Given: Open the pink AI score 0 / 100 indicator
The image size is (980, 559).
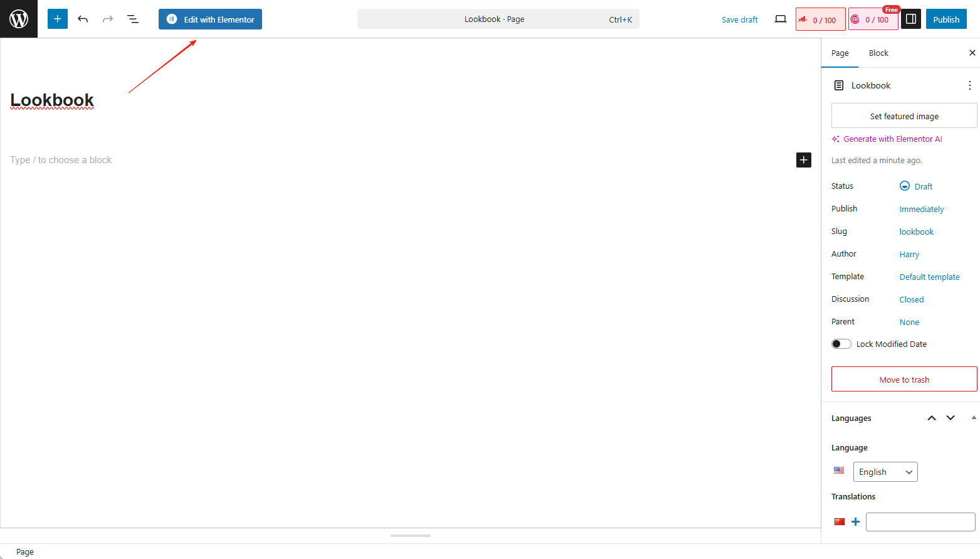Looking at the screenshot, I should tap(873, 19).
